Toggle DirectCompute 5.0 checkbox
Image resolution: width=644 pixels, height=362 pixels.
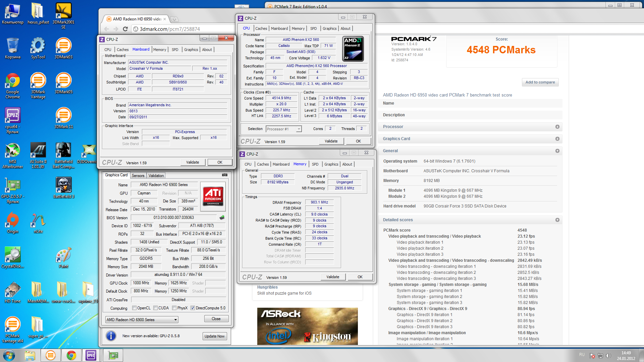tap(193, 308)
